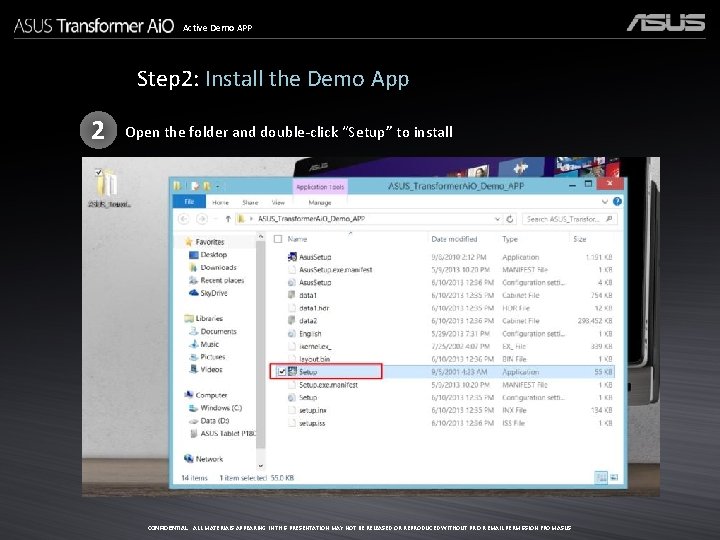Screen dimensions: 720x540
Task: Click the Search ASUS_Transfor... box
Action: tap(569, 219)
